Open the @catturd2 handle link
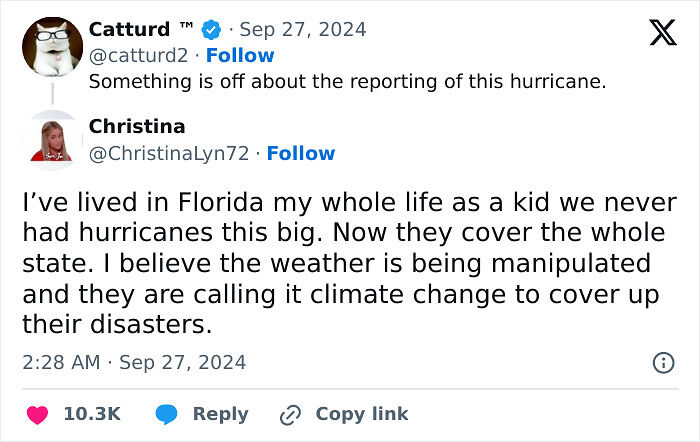 pyautogui.click(x=140, y=55)
